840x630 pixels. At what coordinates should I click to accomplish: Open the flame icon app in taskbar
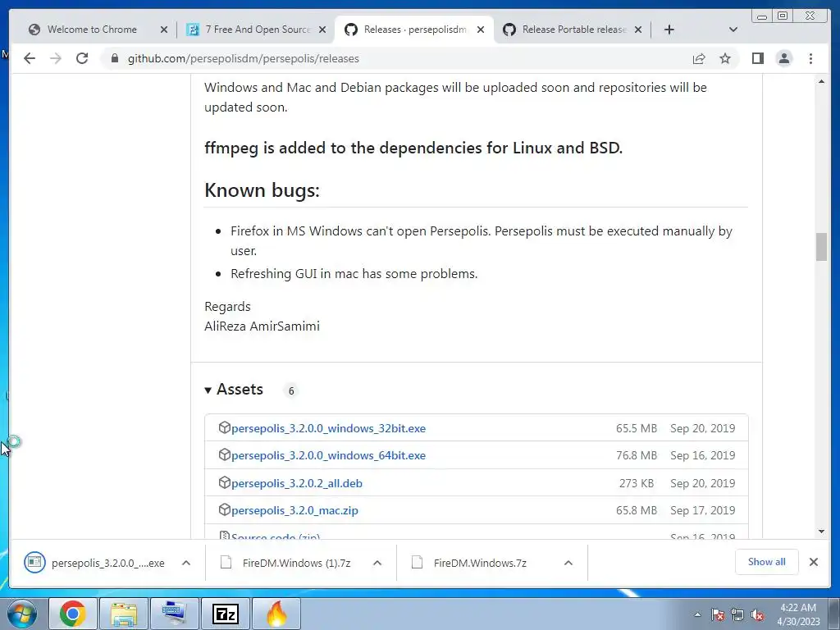[276, 614]
